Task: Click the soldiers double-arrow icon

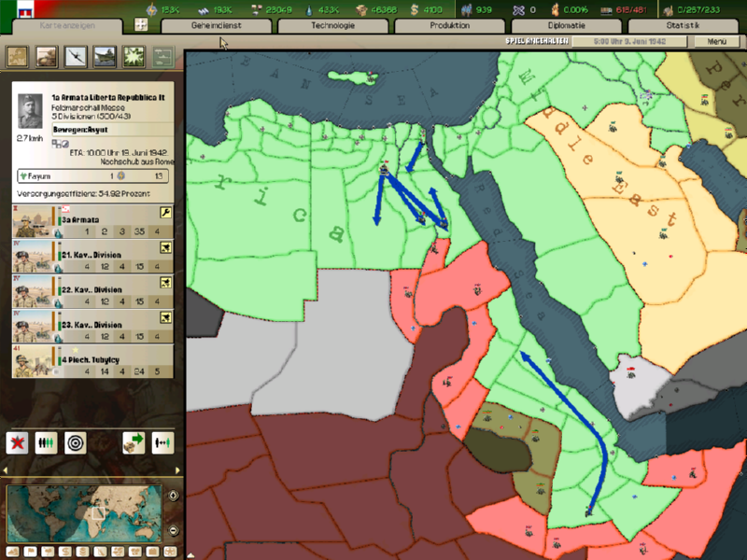Action: tap(162, 442)
